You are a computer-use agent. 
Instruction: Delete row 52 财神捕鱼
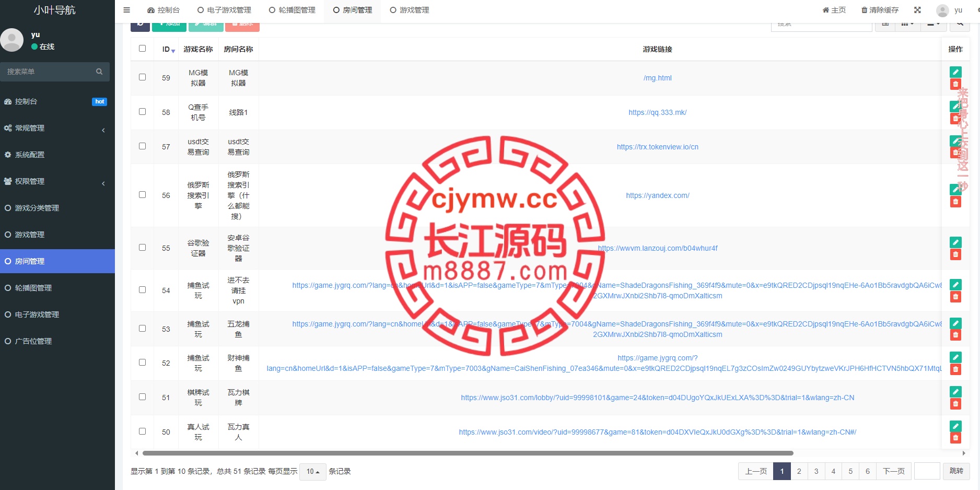(955, 369)
